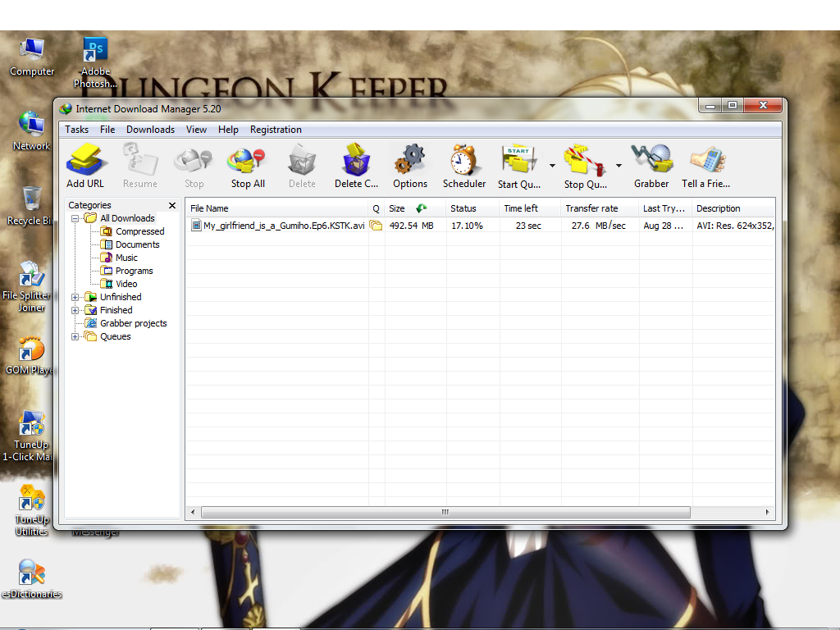The height and width of the screenshot is (630, 840).
Task: Sort by Description column header
Action: coord(733,208)
